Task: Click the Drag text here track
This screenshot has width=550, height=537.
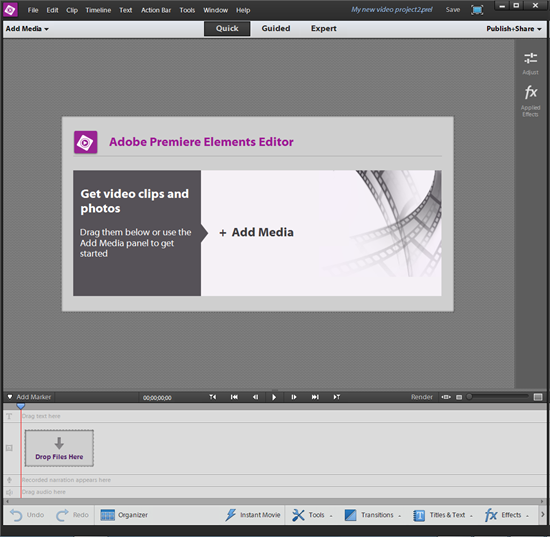Action: (x=283, y=416)
